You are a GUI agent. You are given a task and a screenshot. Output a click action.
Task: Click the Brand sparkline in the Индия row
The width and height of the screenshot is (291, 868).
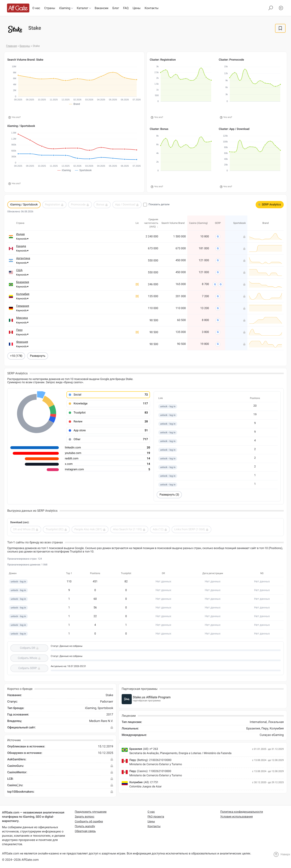[x=265, y=237]
